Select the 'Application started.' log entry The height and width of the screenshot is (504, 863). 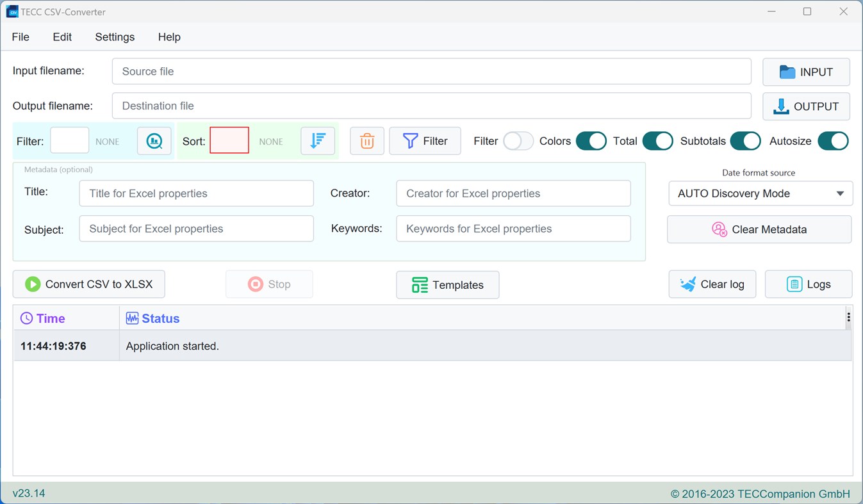click(x=172, y=346)
